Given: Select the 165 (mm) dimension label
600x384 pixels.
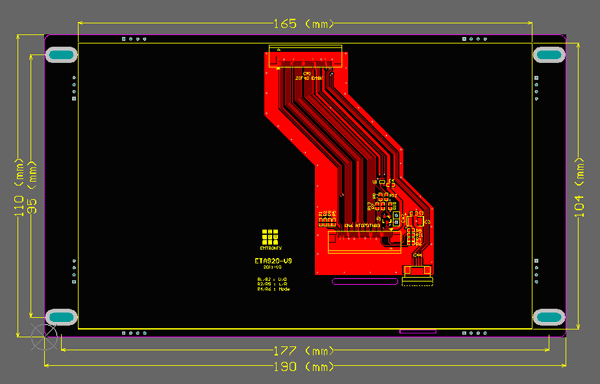Looking at the screenshot, I should 304,24.
